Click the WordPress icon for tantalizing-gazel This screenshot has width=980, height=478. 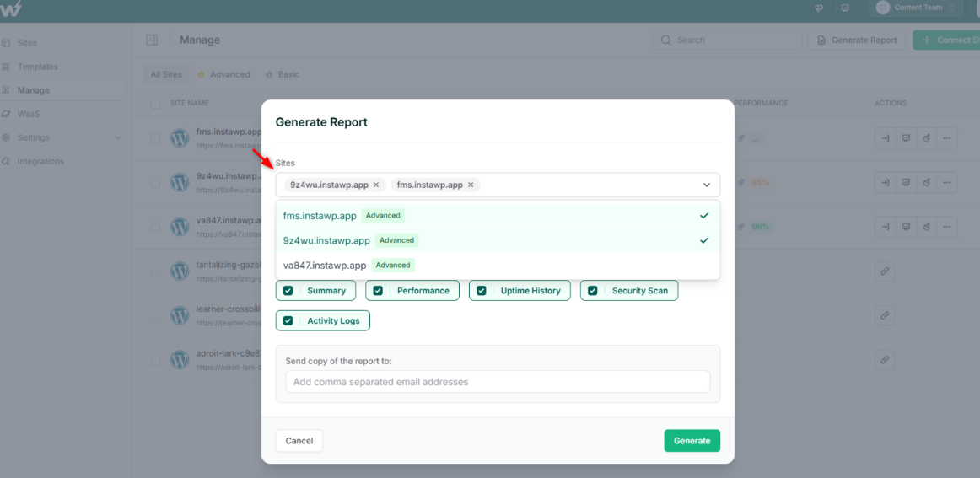pos(180,271)
